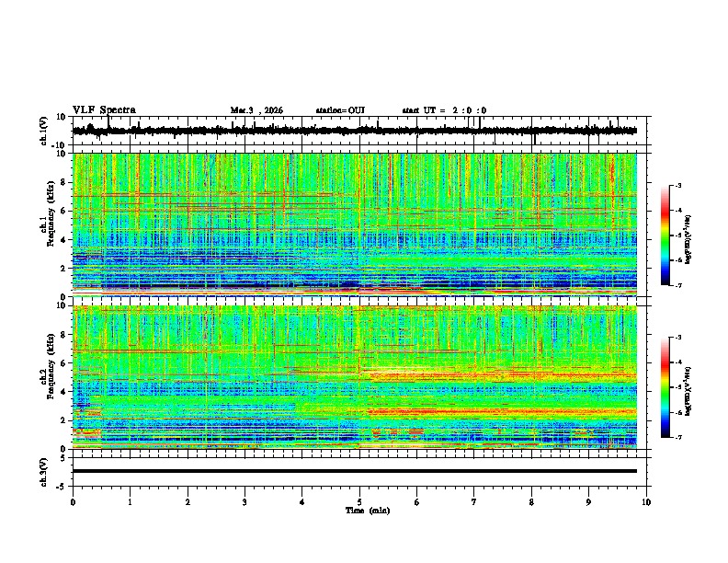Click time axis tick label "1"

click(x=130, y=502)
